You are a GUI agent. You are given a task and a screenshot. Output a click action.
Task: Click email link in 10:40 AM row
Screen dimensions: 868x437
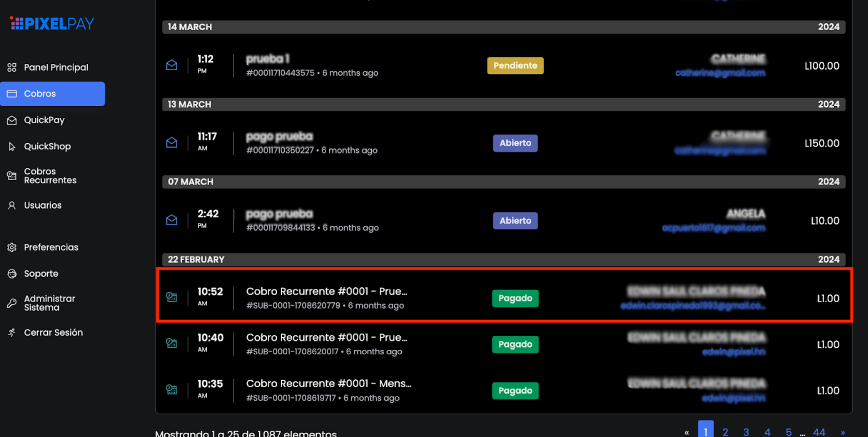pyautogui.click(x=733, y=351)
